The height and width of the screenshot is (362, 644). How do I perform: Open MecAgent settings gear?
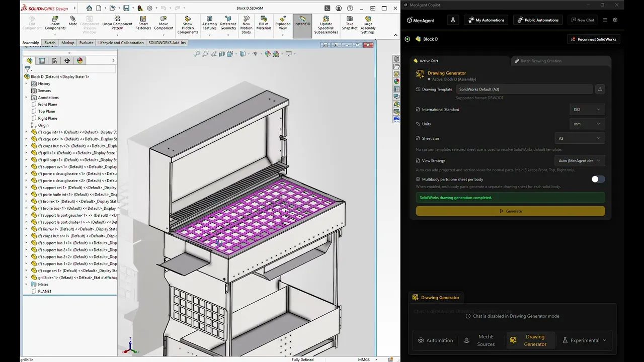pyautogui.click(x=615, y=20)
